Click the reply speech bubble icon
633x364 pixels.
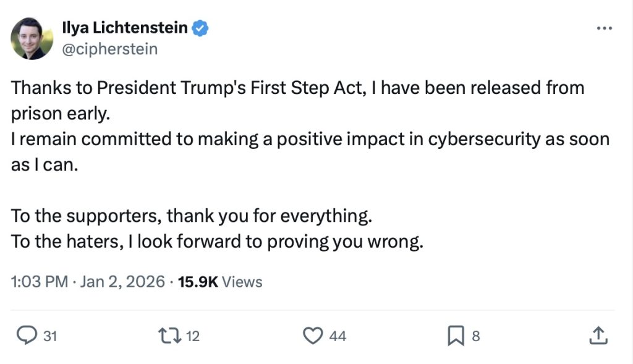26,336
